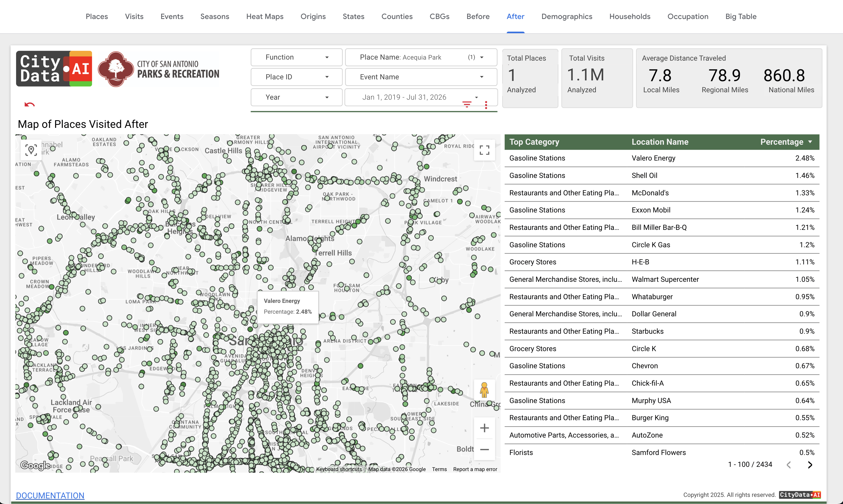Click the Percentage column sort arrow
Image resolution: width=843 pixels, height=504 pixels.
pos(810,142)
